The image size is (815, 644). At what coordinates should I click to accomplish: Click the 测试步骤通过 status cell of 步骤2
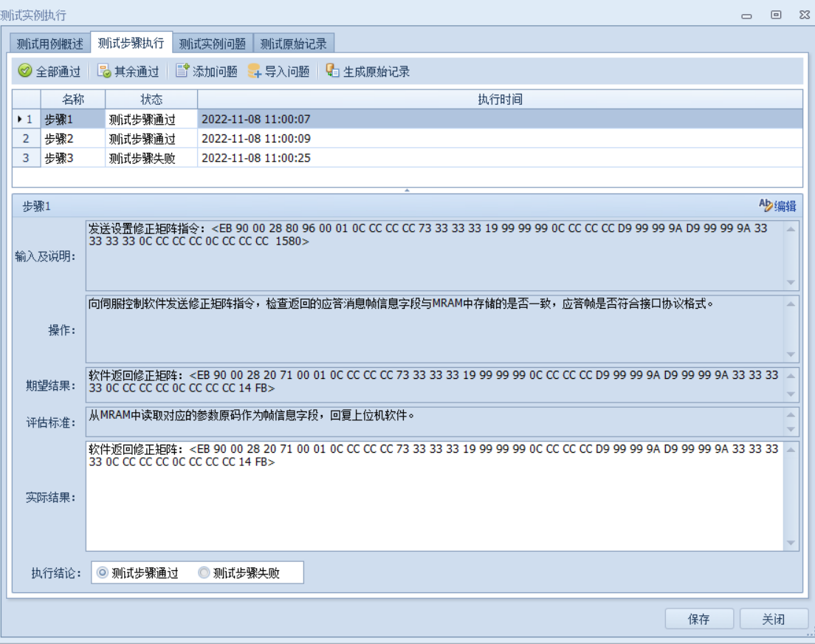click(x=151, y=138)
